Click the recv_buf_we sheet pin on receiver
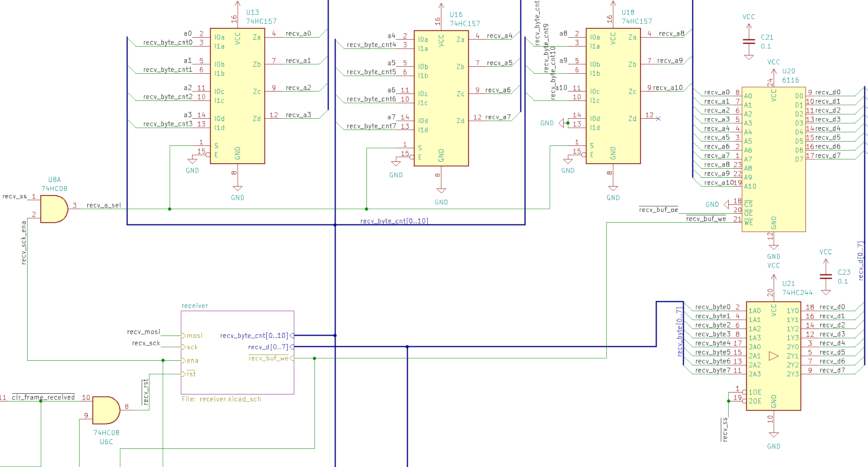This screenshot has width=868, height=467. (x=269, y=358)
